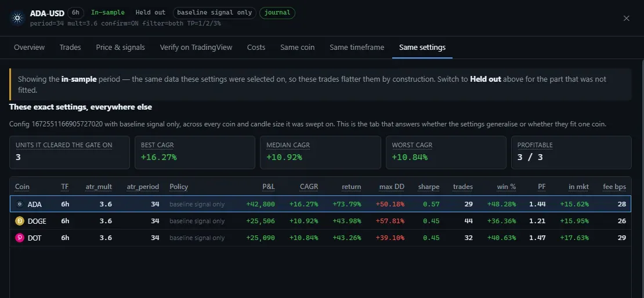The image size is (644, 298).
Task: Sort by win % column header
Action: tap(506, 187)
